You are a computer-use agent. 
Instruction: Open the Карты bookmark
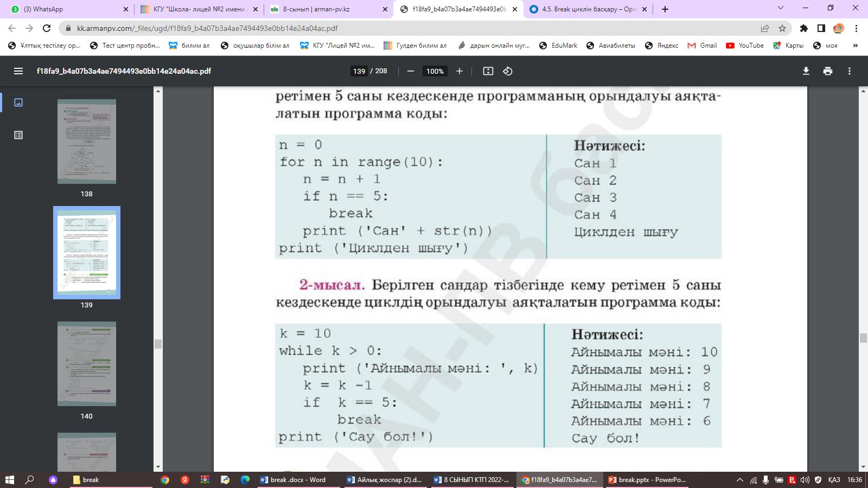point(788,46)
